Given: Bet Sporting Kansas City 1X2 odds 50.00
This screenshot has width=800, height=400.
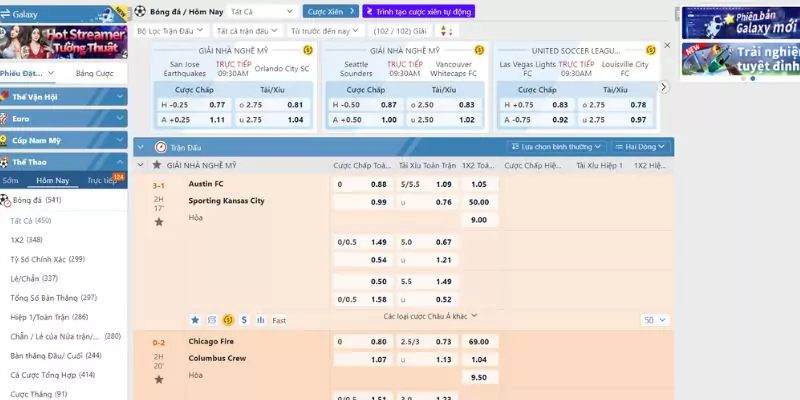Looking at the screenshot, I should [479, 202].
